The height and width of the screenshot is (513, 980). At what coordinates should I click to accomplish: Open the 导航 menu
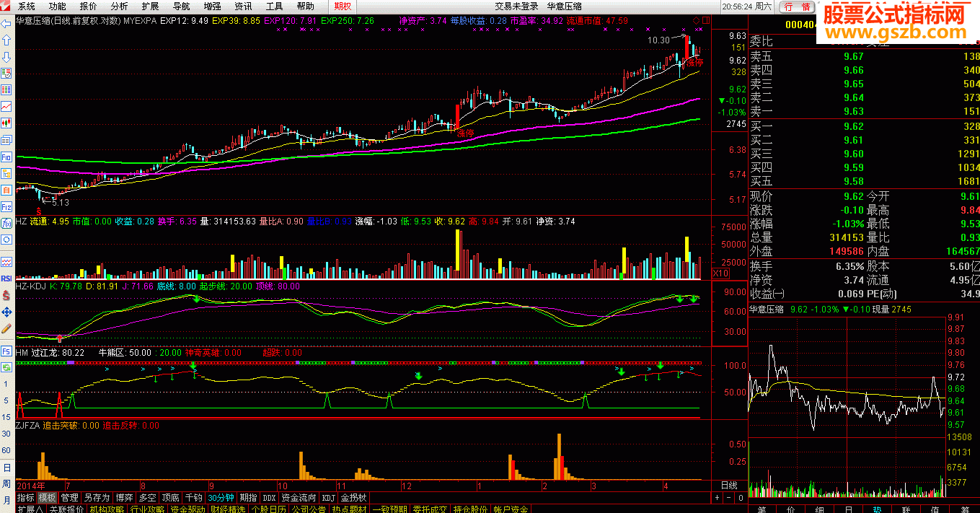pos(181,6)
